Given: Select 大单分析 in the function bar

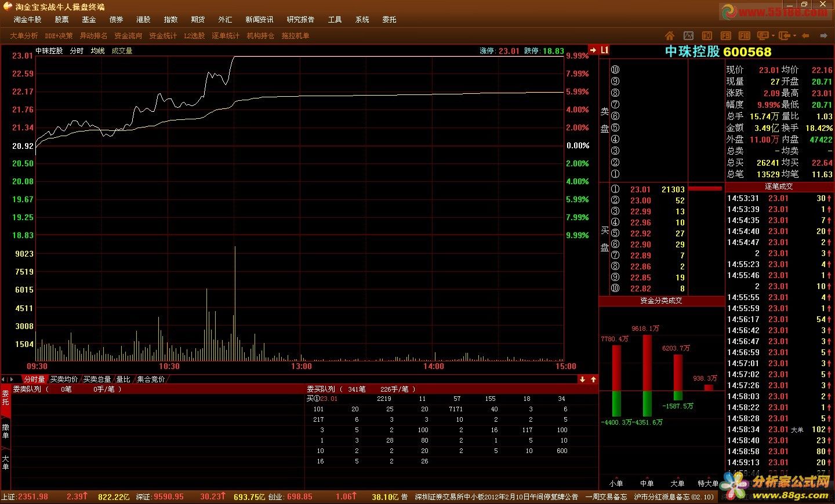Looking at the screenshot, I should pos(24,36).
